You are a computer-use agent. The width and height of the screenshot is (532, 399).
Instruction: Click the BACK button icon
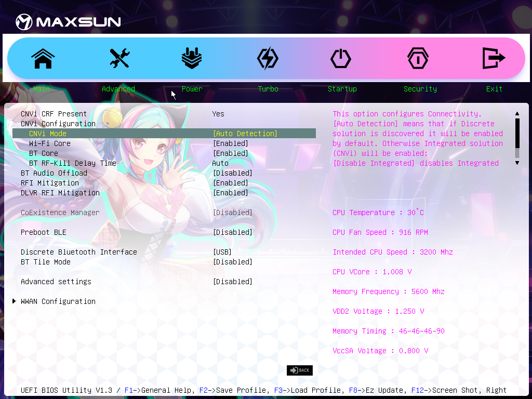300,370
